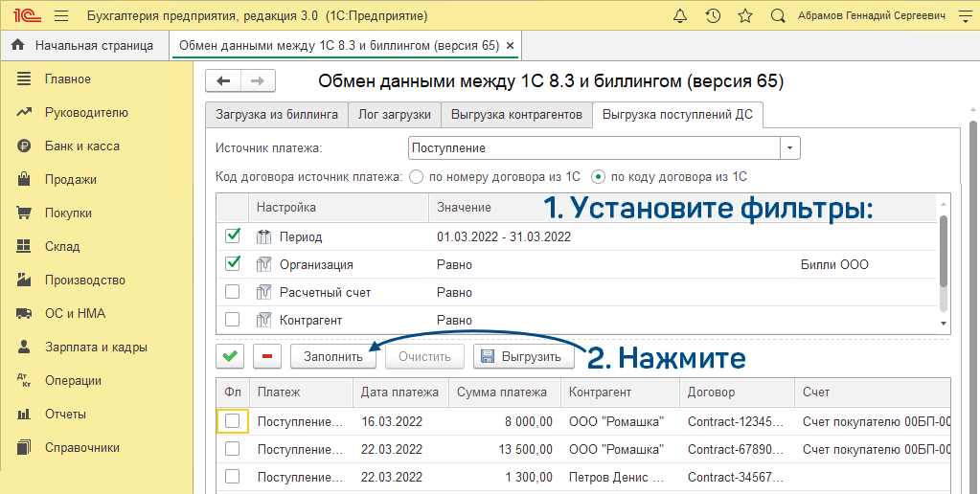Click the Руководителю chart icon
This screenshot has width=980, height=494.
tap(24, 112)
